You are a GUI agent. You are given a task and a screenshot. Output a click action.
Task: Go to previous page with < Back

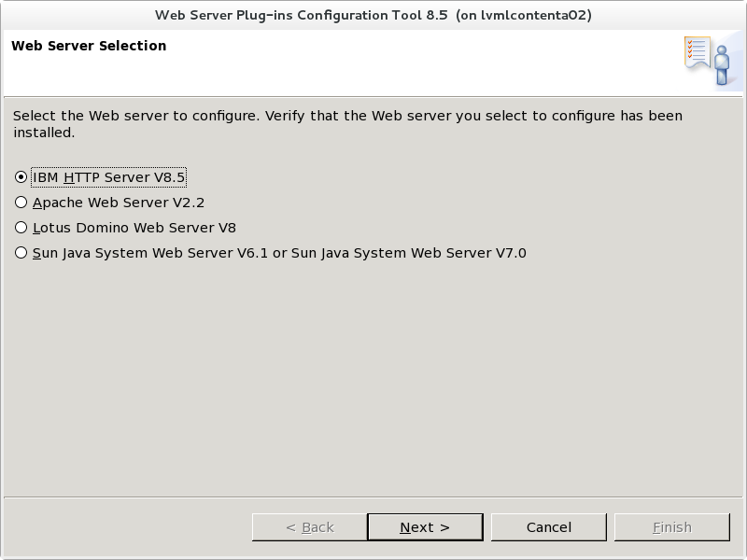tap(310, 527)
